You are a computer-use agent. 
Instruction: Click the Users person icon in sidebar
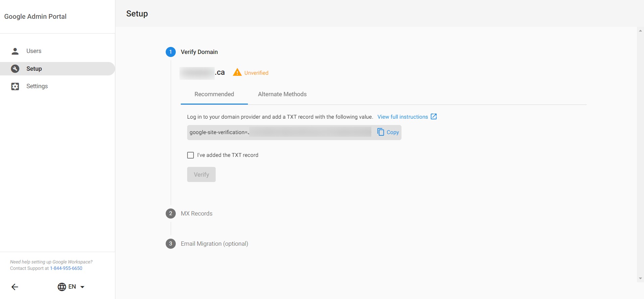pos(15,51)
